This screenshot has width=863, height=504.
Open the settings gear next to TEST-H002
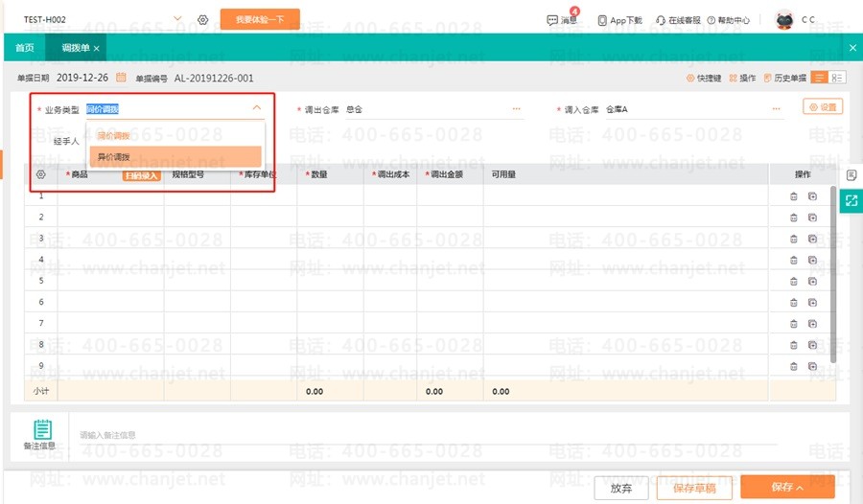click(202, 20)
